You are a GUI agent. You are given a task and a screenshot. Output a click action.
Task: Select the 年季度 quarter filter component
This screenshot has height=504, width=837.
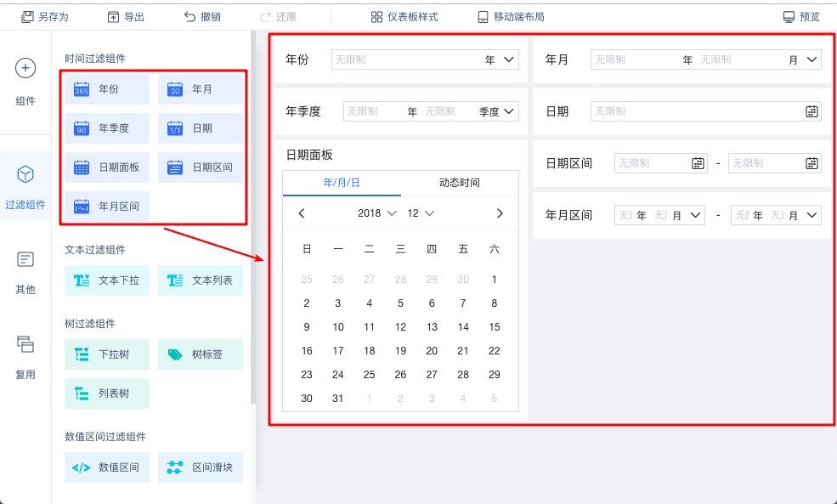(x=107, y=128)
